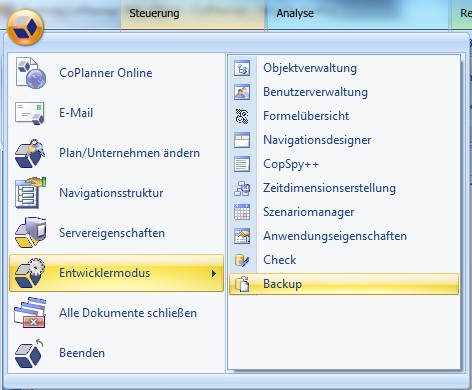Launch CopSpy++ from the submenu

344,164
